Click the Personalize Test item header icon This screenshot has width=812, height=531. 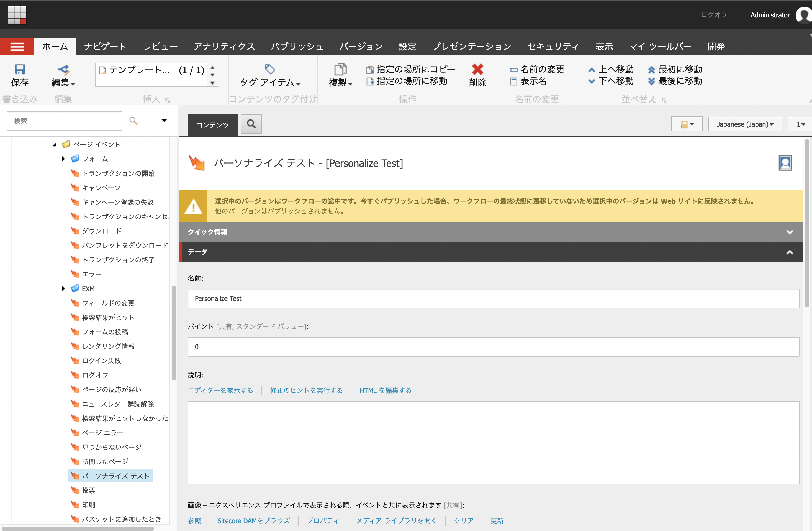tap(197, 163)
